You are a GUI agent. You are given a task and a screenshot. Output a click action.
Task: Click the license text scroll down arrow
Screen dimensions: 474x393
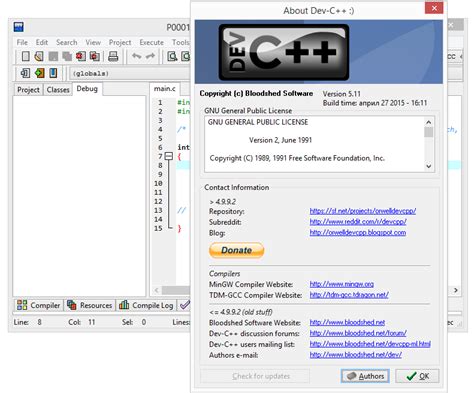point(429,166)
